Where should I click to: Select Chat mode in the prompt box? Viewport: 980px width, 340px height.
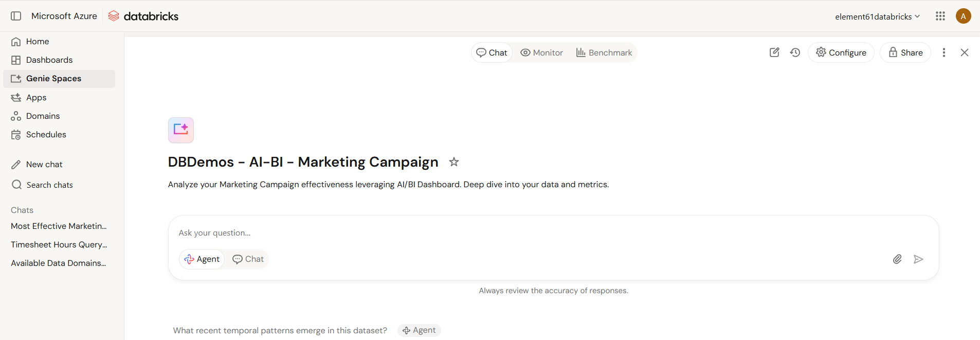coord(248,259)
